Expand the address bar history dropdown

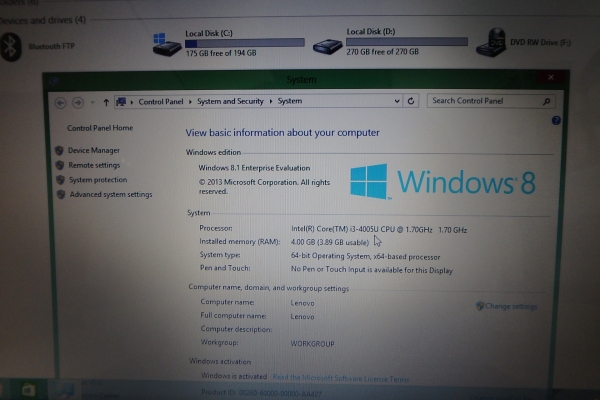pyautogui.click(x=397, y=101)
